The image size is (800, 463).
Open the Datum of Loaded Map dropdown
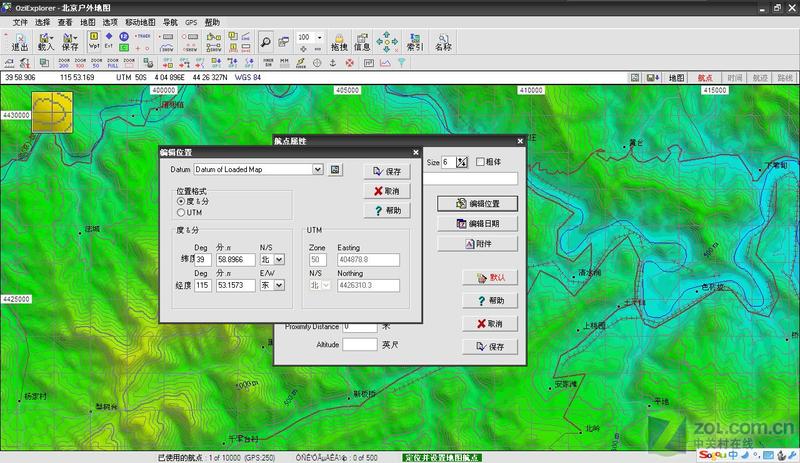click(x=317, y=169)
